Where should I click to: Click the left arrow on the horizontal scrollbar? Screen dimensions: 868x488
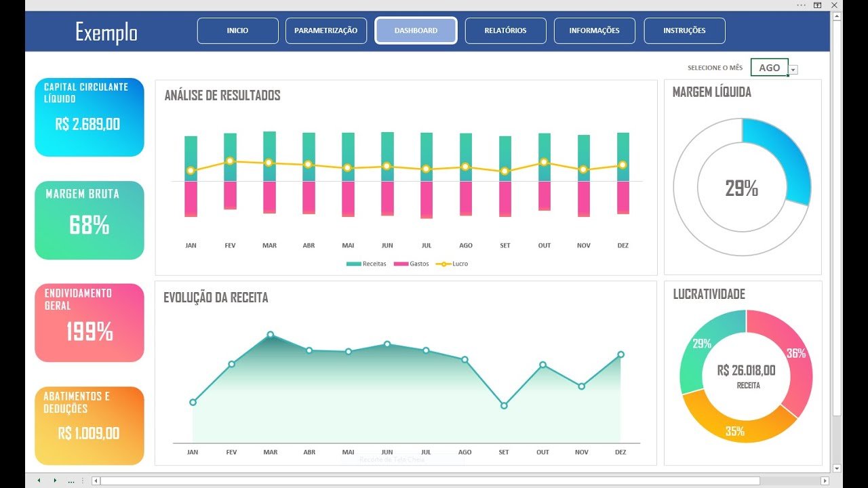pyautogui.click(x=96, y=481)
